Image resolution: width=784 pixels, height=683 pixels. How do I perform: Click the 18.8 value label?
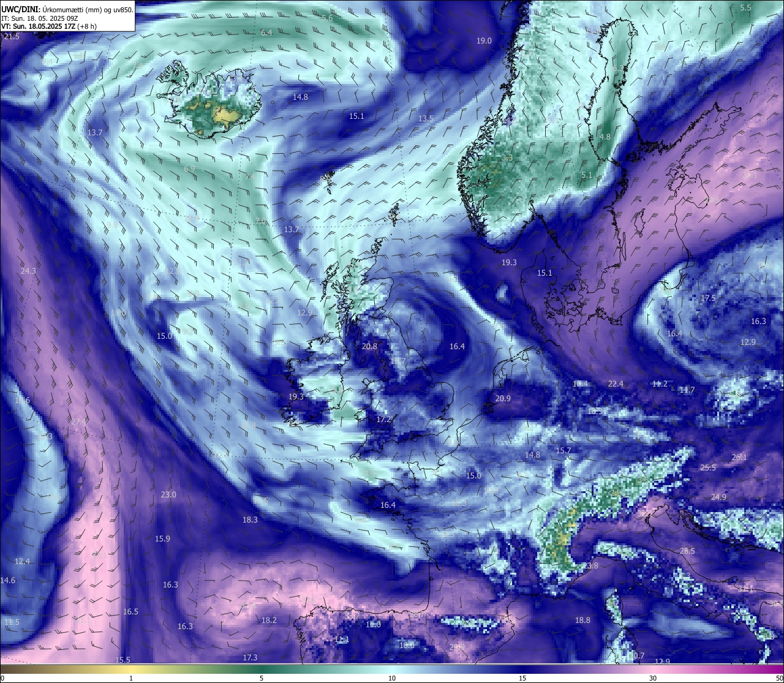pos(582,620)
